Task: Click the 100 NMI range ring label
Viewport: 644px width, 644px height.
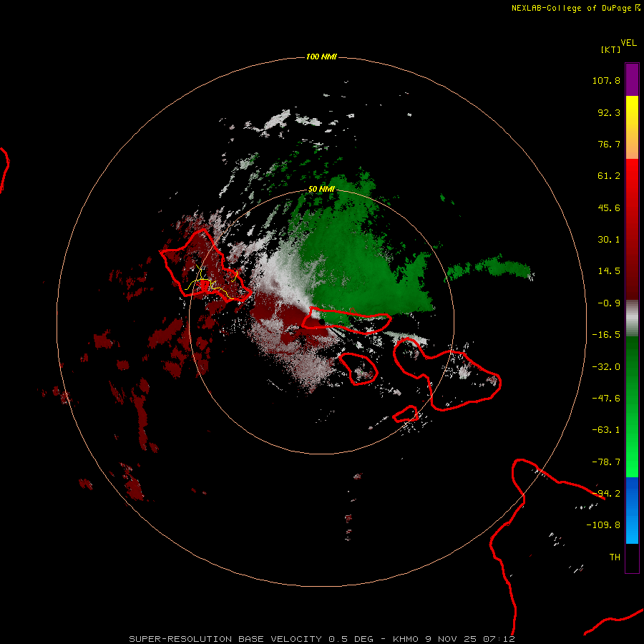Action: pyautogui.click(x=321, y=57)
